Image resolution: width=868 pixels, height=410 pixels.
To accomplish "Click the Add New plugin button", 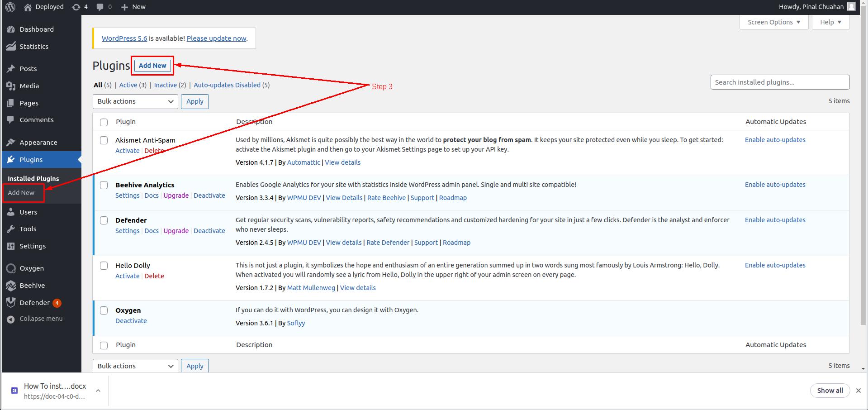I will coord(152,66).
